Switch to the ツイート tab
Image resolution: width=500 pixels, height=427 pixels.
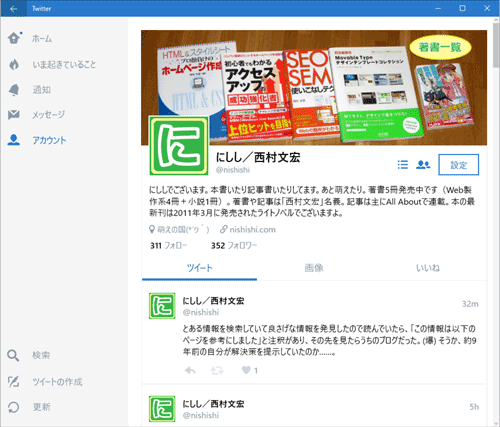tap(199, 268)
